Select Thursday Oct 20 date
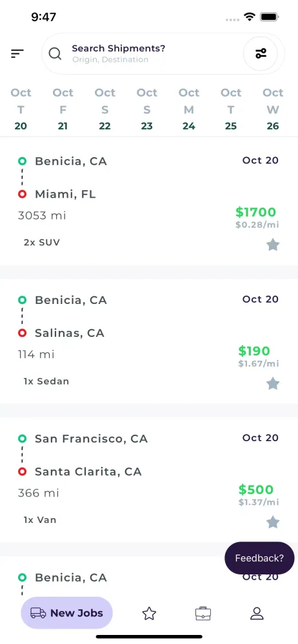Screen dimensions: 298x644 tap(21, 109)
